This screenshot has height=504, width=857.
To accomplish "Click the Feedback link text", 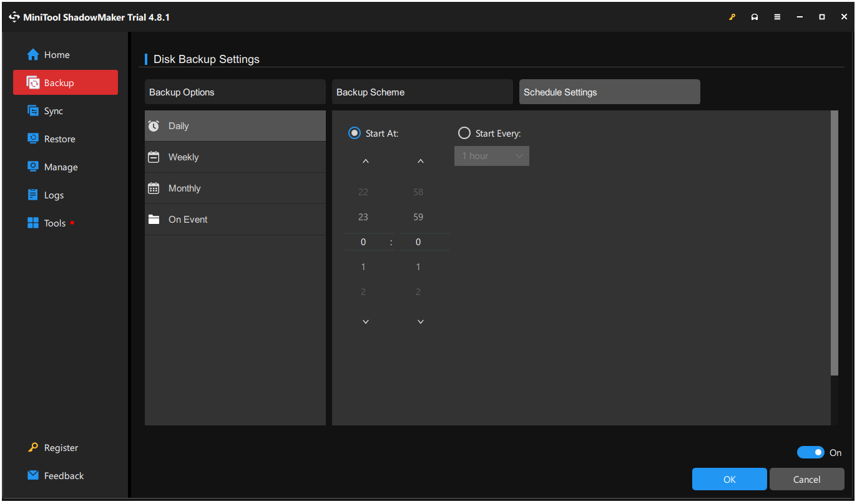I will (64, 476).
